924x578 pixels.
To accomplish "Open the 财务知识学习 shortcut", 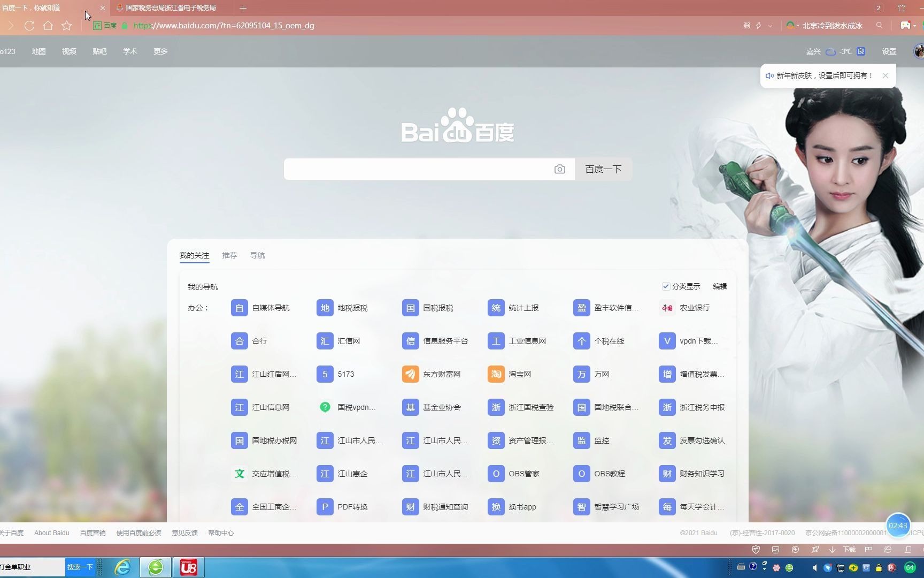I will pyautogui.click(x=692, y=474).
